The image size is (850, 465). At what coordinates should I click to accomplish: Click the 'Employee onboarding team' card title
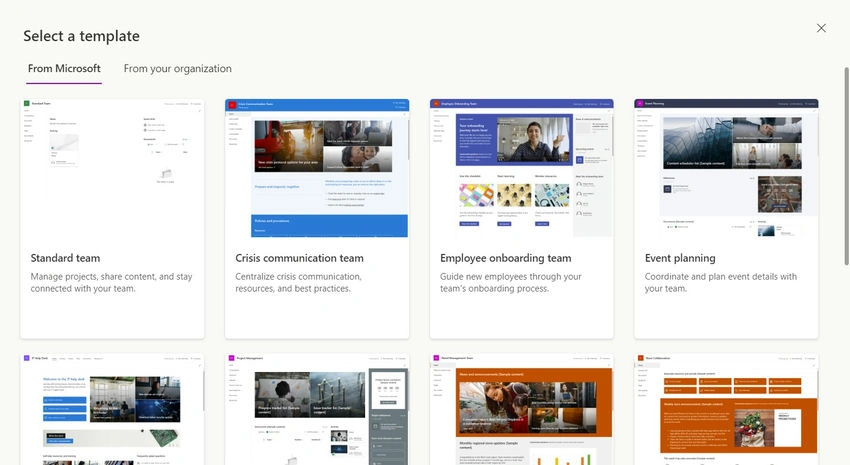(x=505, y=258)
